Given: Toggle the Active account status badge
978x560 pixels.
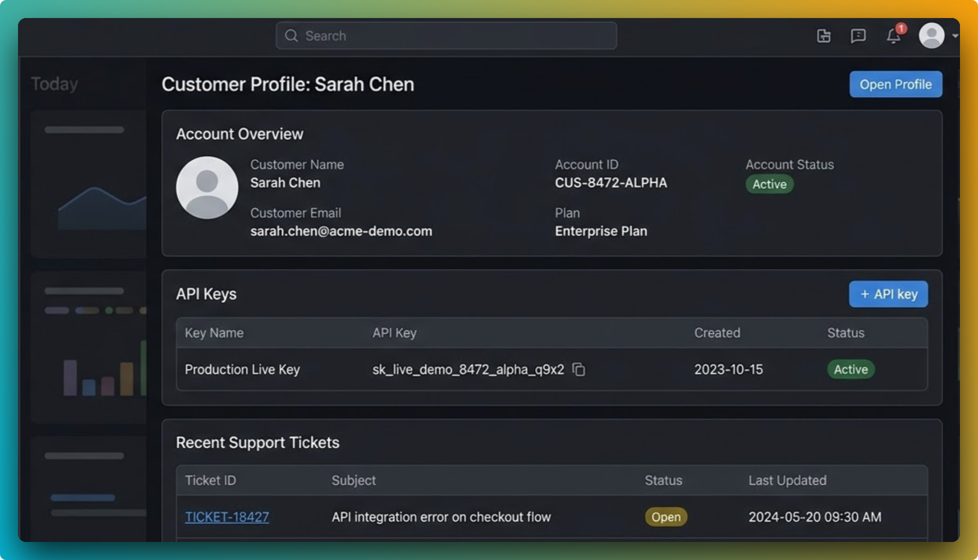Looking at the screenshot, I should pyautogui.click(x=769, y=184).
